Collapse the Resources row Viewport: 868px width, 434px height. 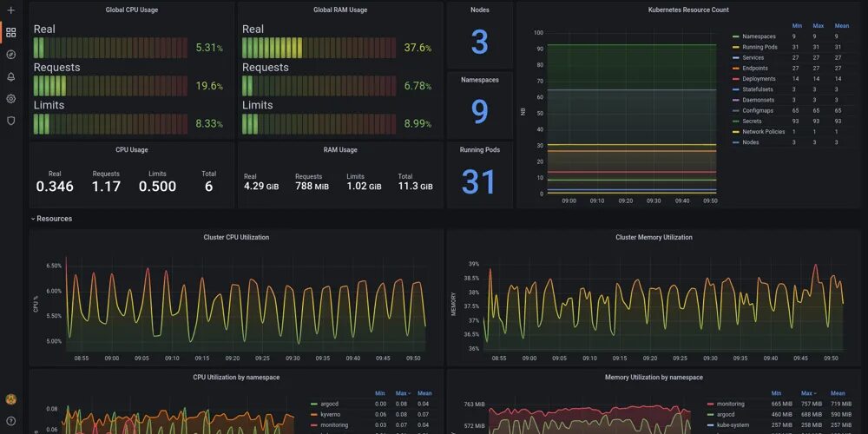(51, 219)
